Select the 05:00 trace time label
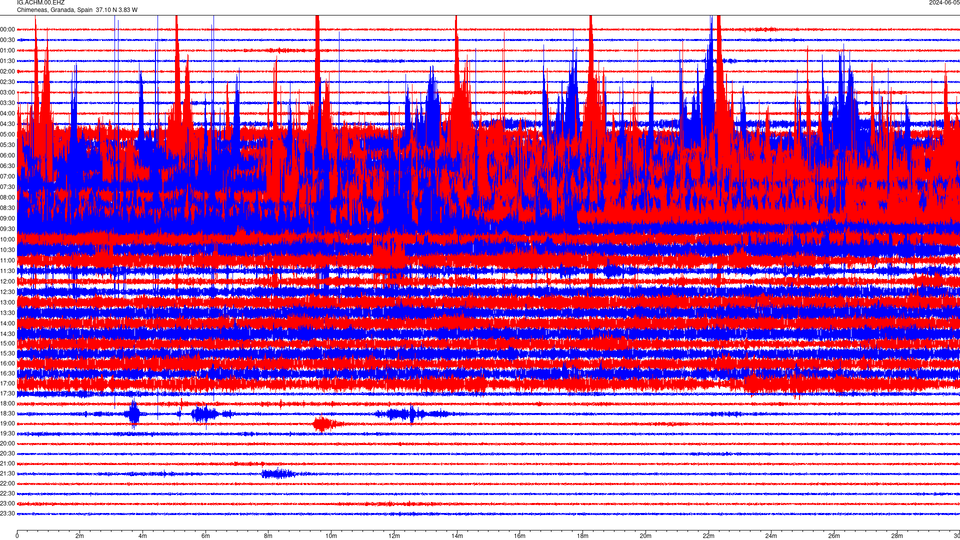Viewport: 960px width, 540px height. click(x=8, y=134)
